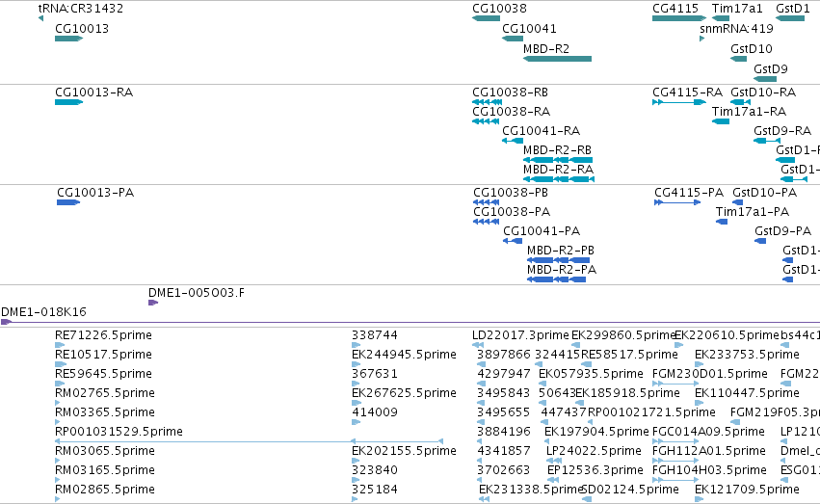Click the Tim17a1 gene label

pos(737,9)
